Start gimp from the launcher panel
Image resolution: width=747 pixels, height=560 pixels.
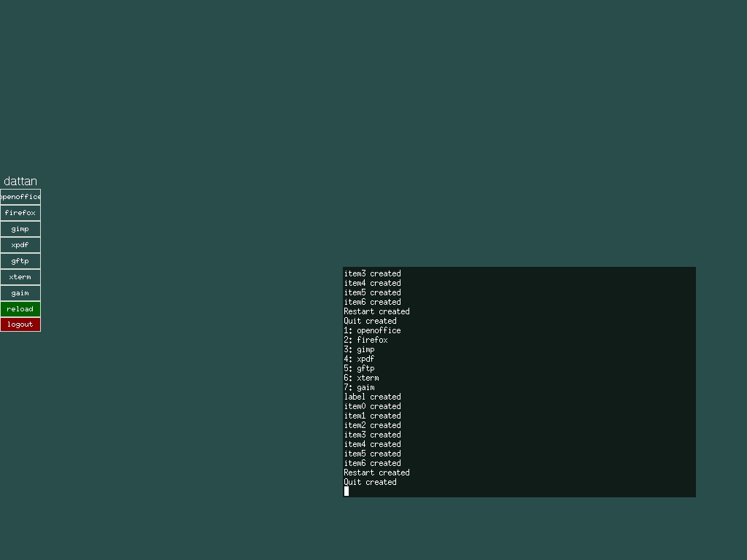click(20, 229)
